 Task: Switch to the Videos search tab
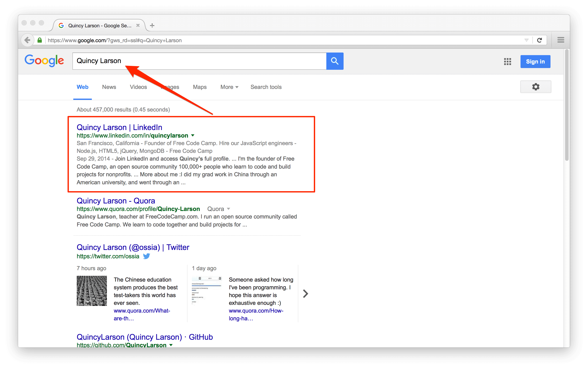[138, 87]
